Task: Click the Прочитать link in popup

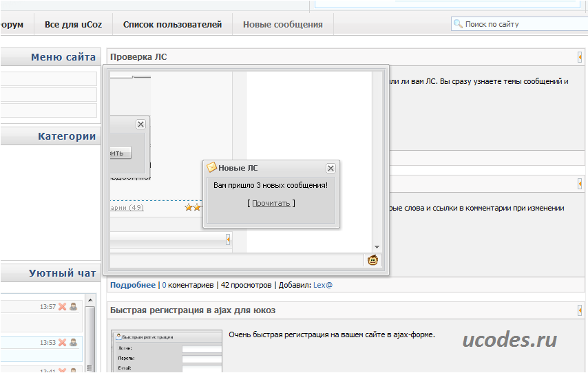Action: [x=271, y=203]
